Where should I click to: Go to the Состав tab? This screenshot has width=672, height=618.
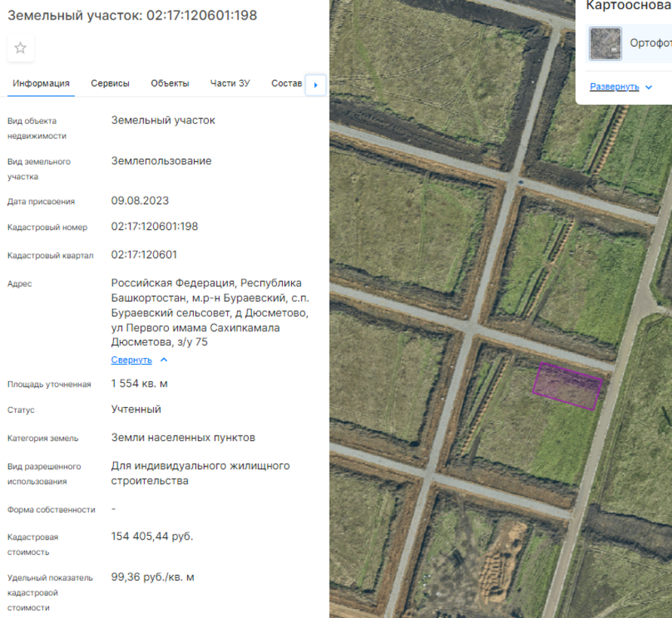pos(286,84)
